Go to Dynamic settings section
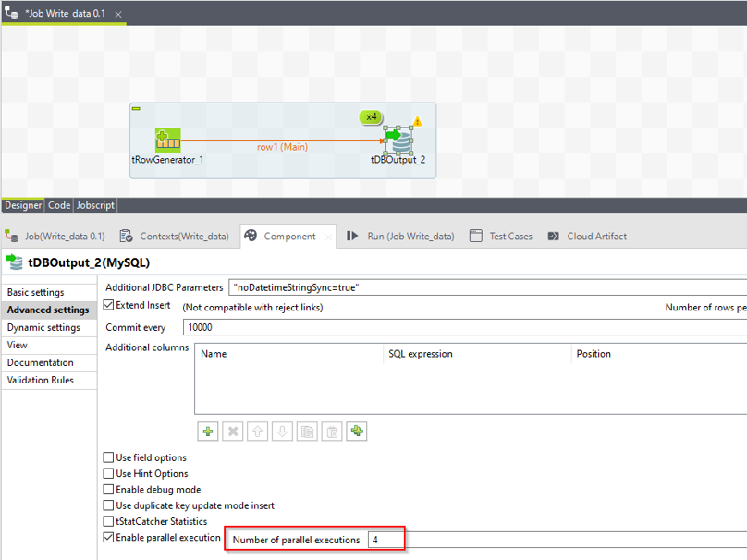747x560 pixels. coord(43,328)
